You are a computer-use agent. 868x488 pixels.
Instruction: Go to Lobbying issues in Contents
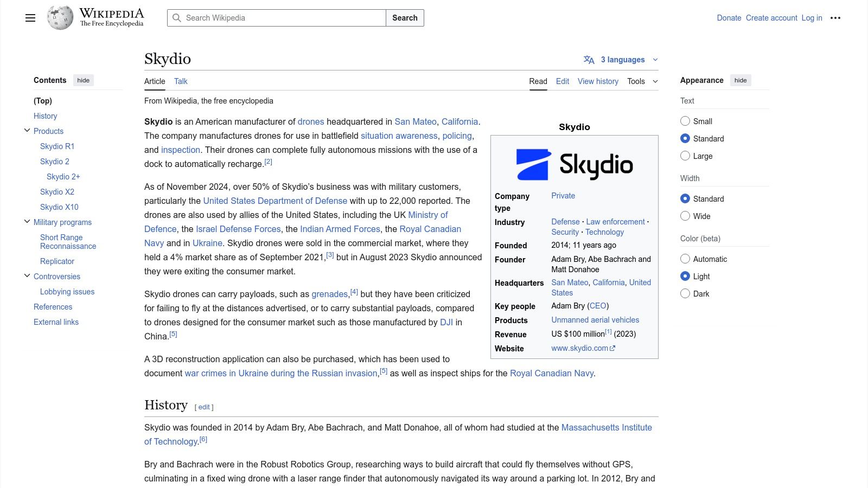click(67, 292)
